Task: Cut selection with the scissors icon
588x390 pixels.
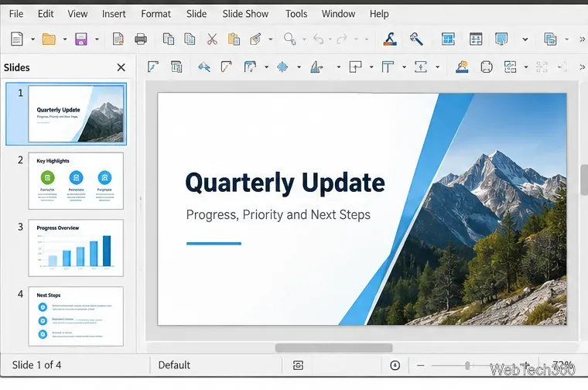Action: tap(212, 39)
